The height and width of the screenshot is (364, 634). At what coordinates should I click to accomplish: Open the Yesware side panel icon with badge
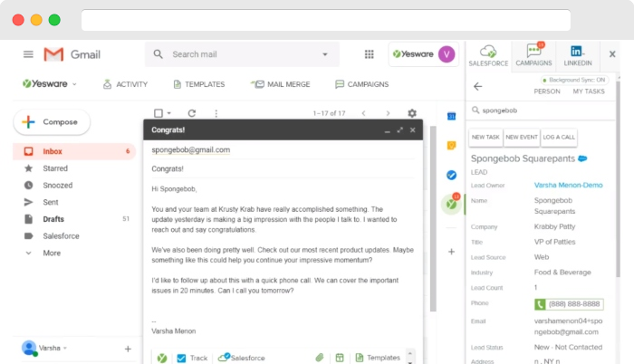click(x=451, y=203)
